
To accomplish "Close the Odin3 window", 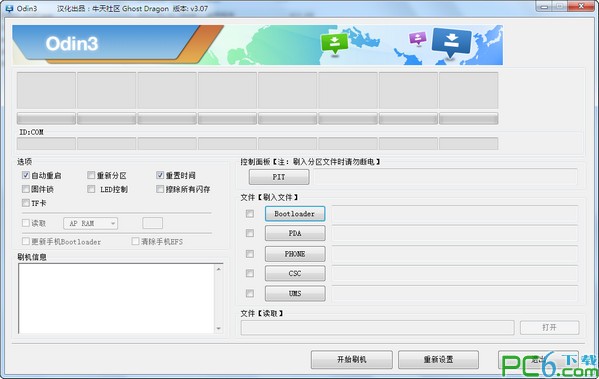I will 580,6.
